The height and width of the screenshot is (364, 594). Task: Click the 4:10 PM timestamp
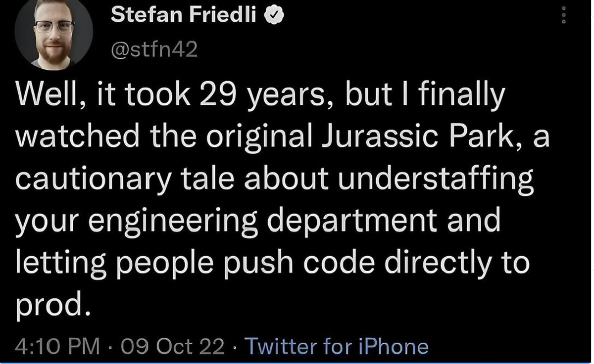pos(57,346)
